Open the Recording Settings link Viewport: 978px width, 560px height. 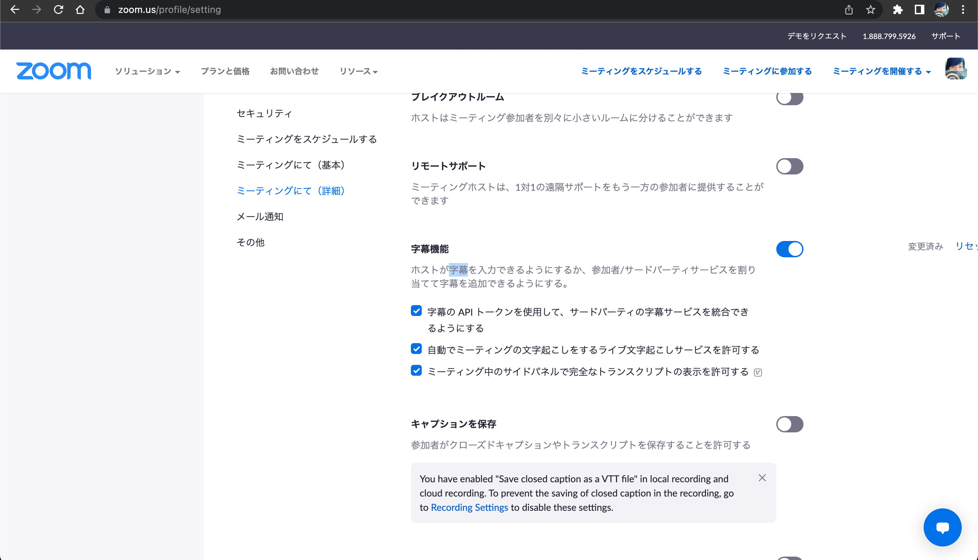pos(469,507)
